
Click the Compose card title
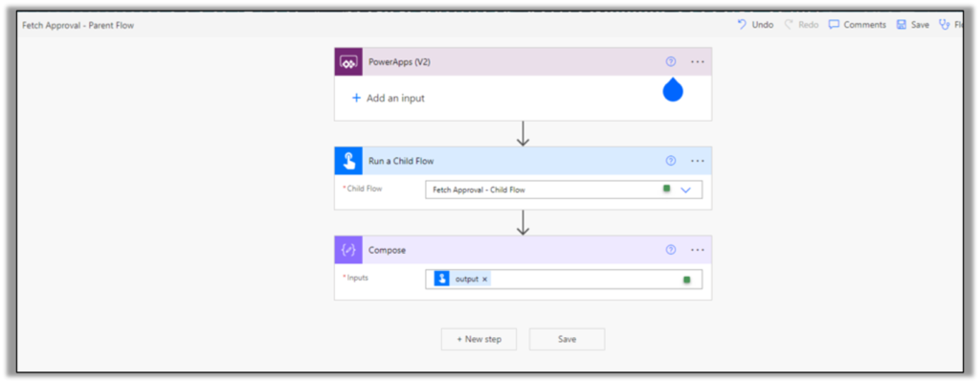387,250
